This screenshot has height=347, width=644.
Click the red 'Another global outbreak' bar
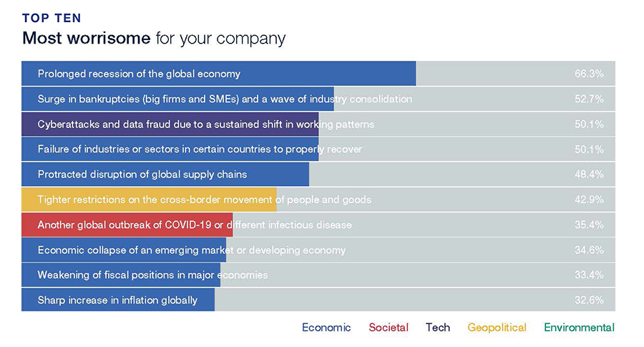(x=127, y=225)
